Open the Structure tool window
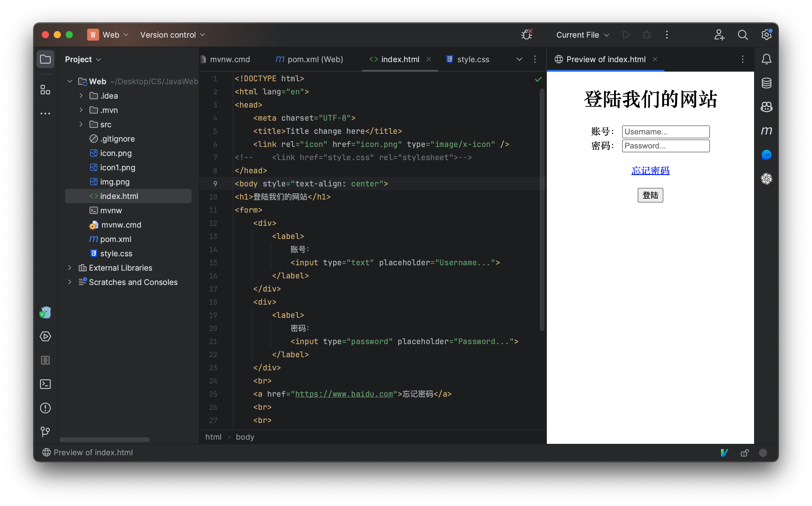The height and width of the screenshot is (506, 812). (45, 90)
